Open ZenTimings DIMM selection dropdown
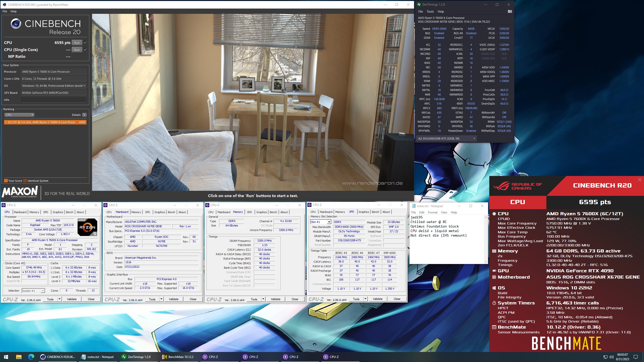Image resolution: width=644 pixels, height=362 pixels. tap(446, 139)
